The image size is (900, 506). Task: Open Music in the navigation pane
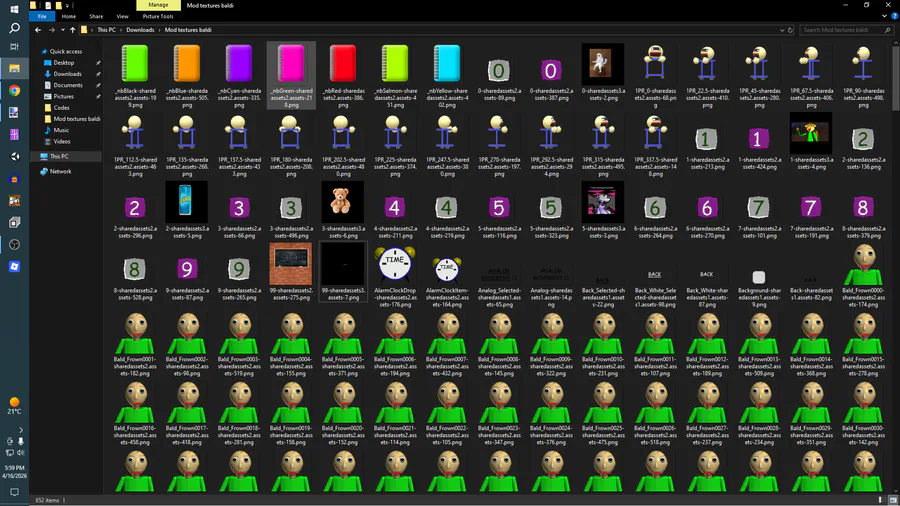point(57,130)
